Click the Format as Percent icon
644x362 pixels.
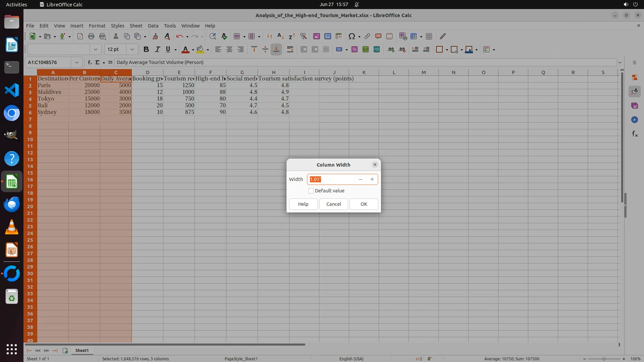(354, 49)
